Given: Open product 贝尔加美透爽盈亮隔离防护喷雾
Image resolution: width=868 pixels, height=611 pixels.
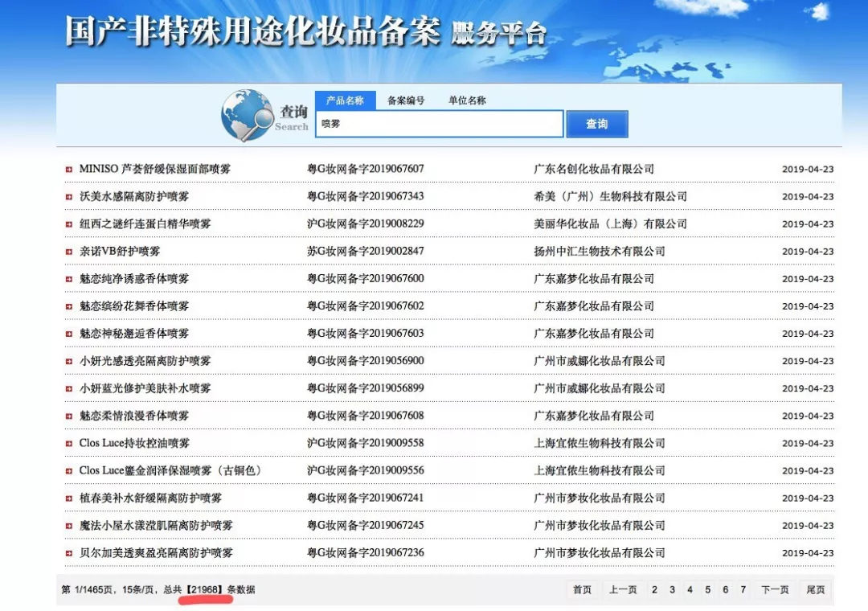Looking at the screenshot, I should click(x=156, y=553).
